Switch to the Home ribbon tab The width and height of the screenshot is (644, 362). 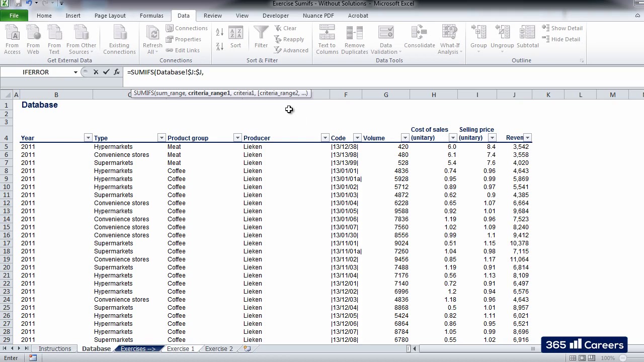pos(44,16)
